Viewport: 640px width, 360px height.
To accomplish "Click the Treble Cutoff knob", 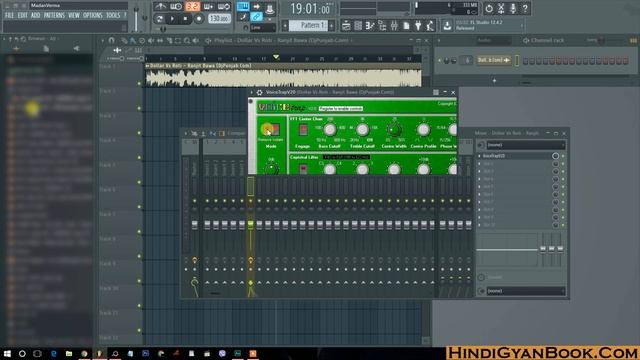I will pos(362,129).
